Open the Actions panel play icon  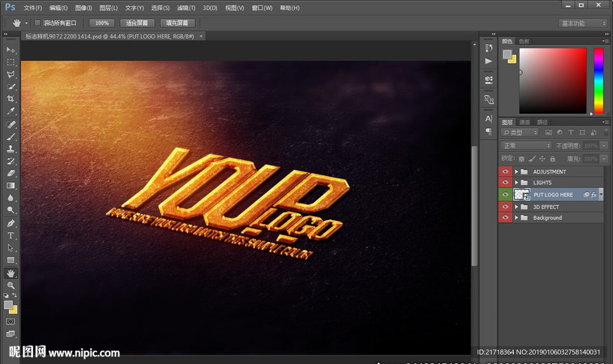point(488,61)
